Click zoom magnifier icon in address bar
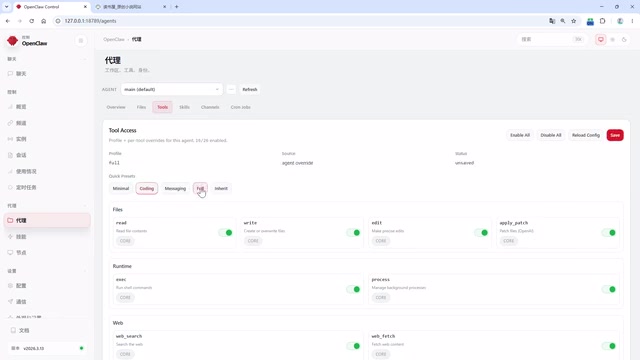The width and height of the screenshot is (640, 360). (563, 21)
